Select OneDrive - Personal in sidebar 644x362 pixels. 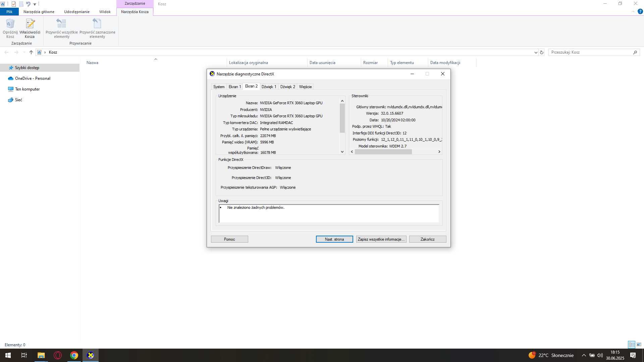click(x=33, y=78)
